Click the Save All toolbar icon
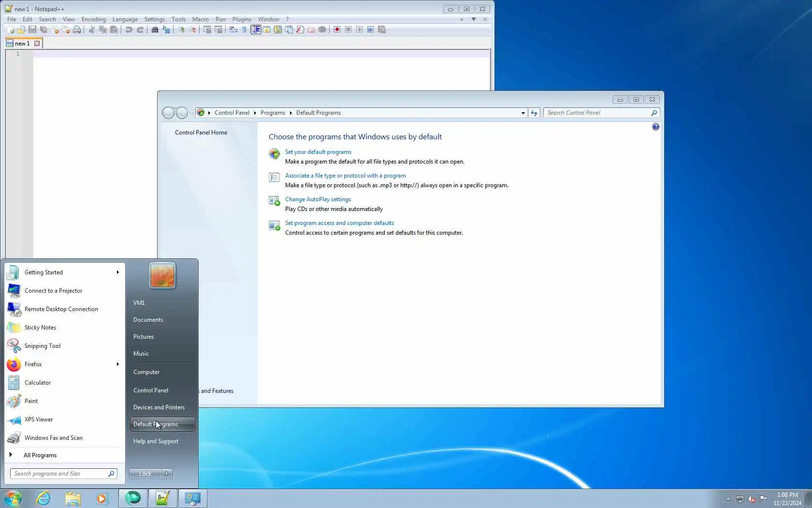Image resolution: width=812 pixels, height=508 pixels. click(43, 30)
